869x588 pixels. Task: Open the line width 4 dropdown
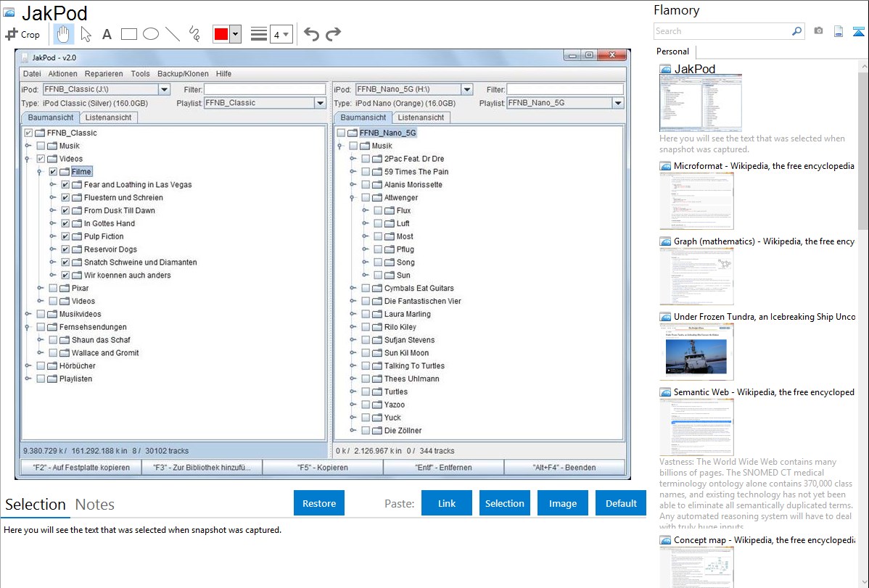[281, 34]
